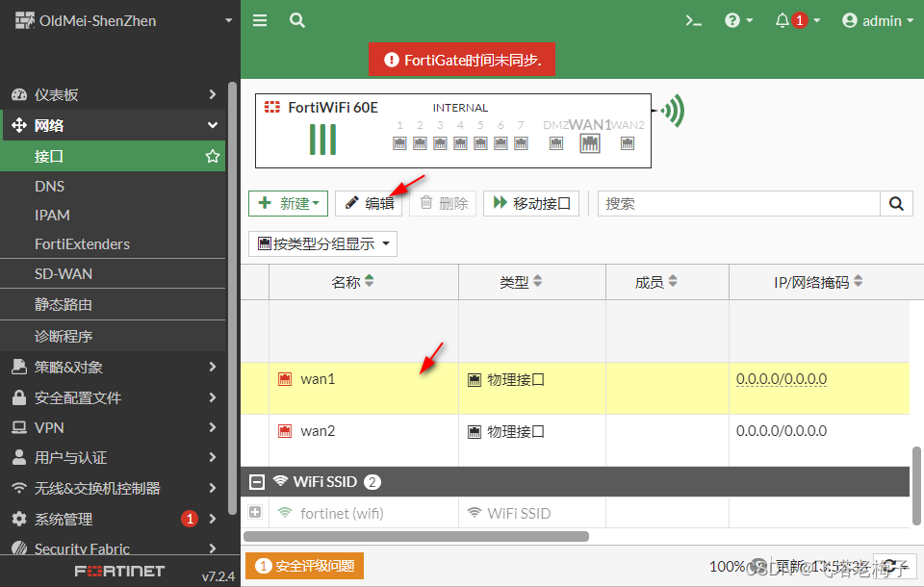Expand the 仪表板 menu
The image size is (924, 587).
click(113, 94)
